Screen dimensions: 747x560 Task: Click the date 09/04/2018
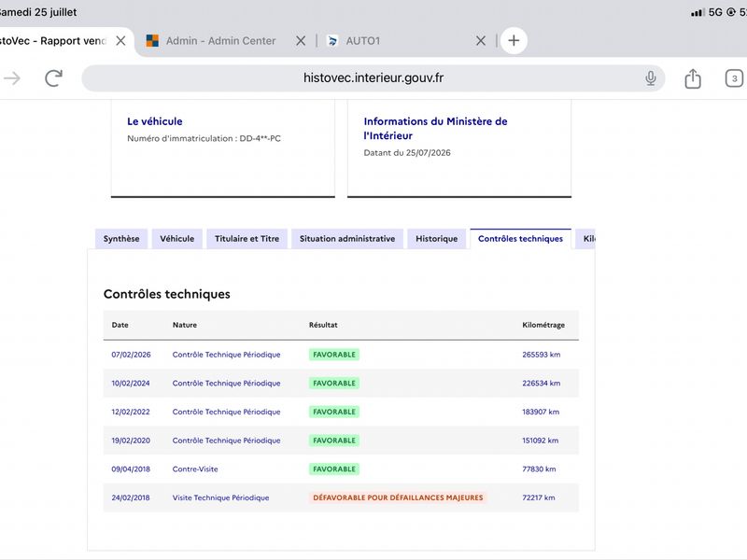(131, 469)
